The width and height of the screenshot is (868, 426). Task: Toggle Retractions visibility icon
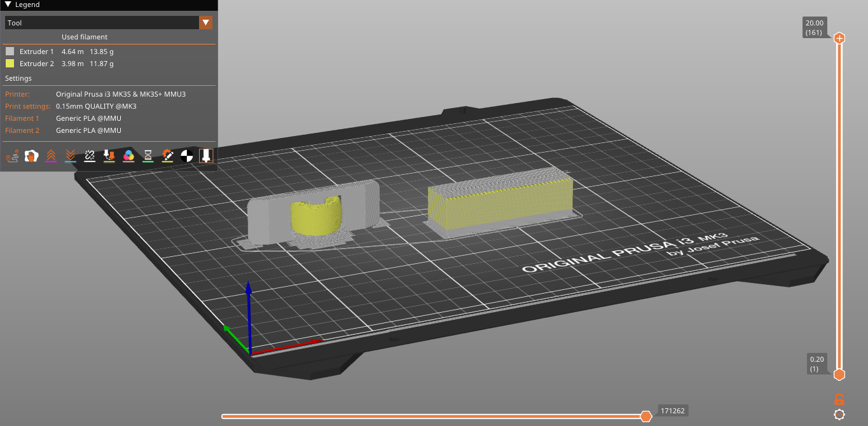[x=52, y=156]
